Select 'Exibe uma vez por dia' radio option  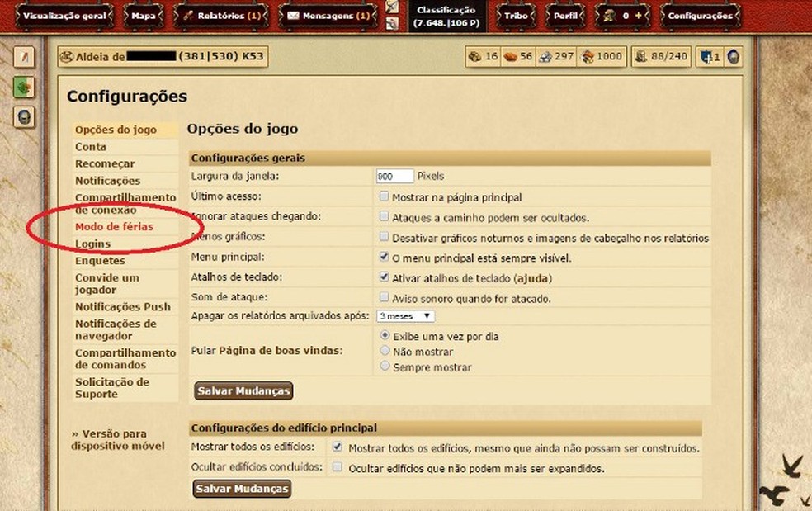385,335
